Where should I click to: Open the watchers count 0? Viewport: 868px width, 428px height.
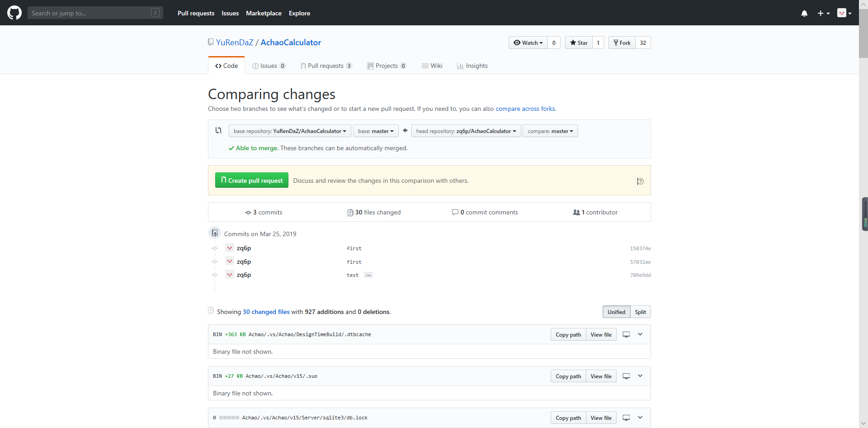(x=554, y=43)
